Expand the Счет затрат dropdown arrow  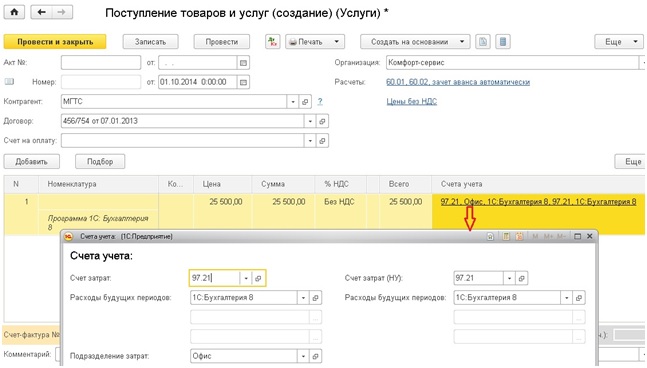246,278
